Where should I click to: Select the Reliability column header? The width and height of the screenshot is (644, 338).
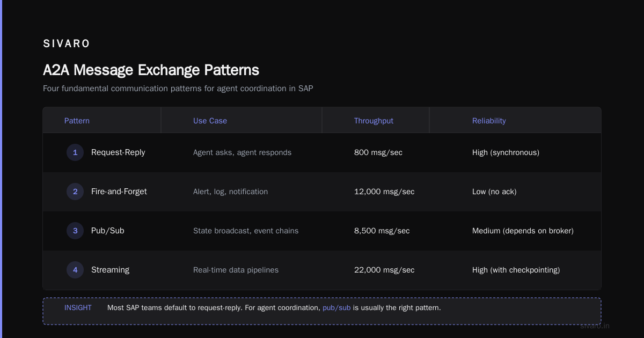[x=489, y=121]
